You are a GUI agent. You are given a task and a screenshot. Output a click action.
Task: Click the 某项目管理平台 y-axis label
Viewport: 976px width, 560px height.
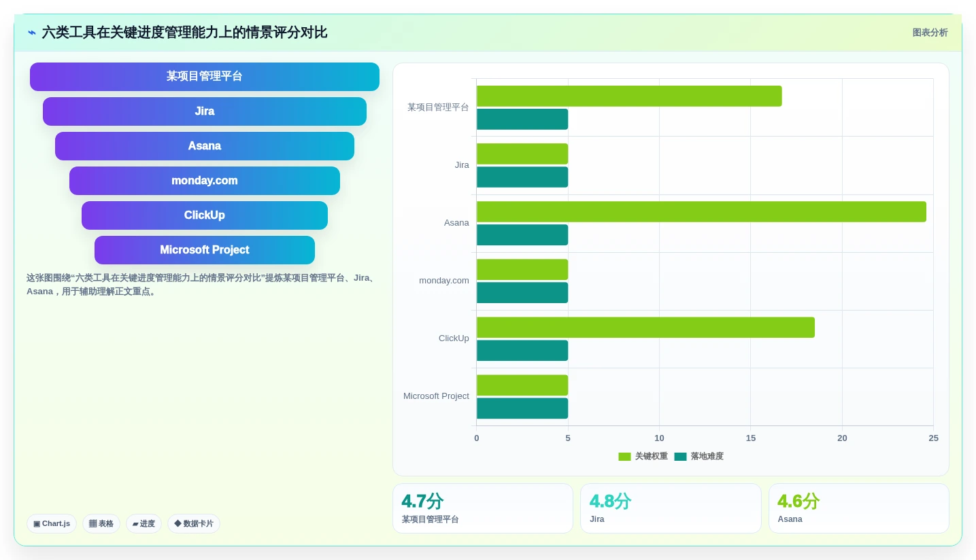(x=438, y=107)
